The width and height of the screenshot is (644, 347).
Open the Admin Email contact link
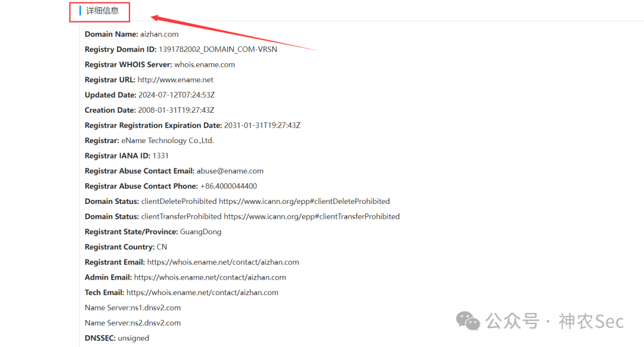click(210, 277)
